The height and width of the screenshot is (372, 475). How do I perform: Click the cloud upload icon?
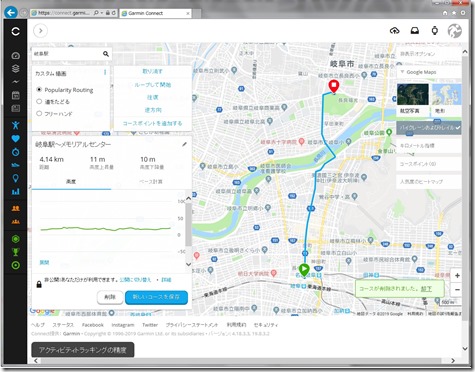(395, 31)
